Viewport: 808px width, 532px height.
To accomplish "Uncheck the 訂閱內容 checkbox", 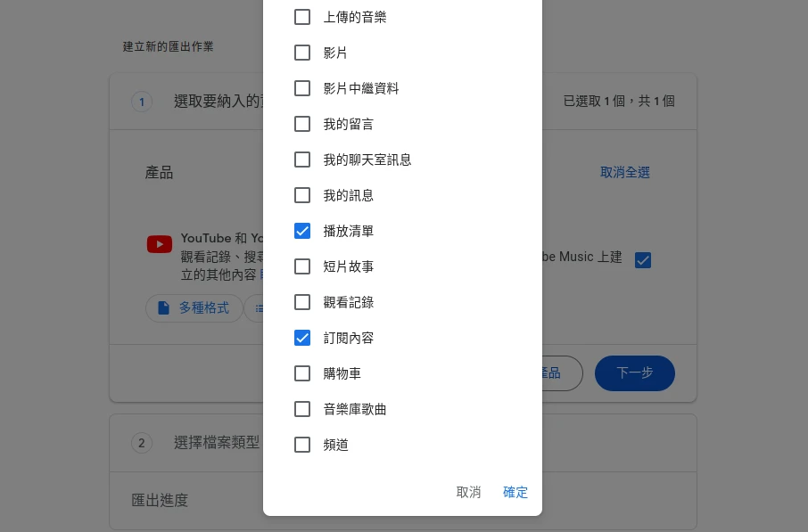I will (302, 338).
